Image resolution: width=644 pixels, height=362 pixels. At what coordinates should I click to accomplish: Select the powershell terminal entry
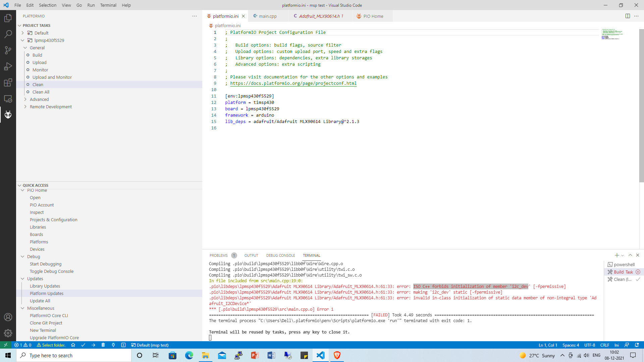pos(624,264)
